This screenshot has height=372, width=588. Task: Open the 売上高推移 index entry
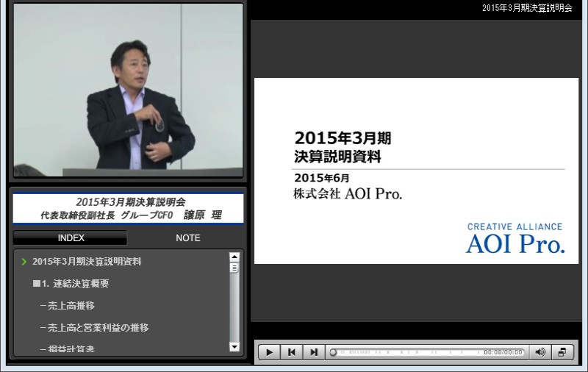(x=68, y=306)
